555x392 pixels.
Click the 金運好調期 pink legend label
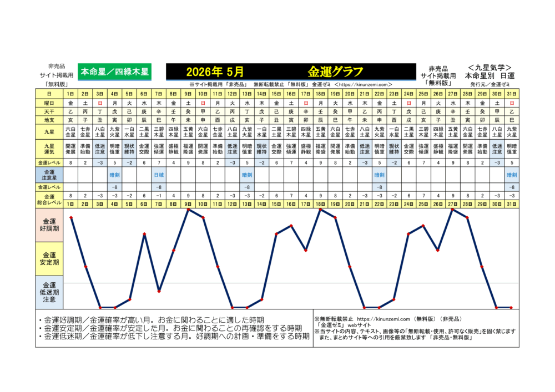[49, 226]
